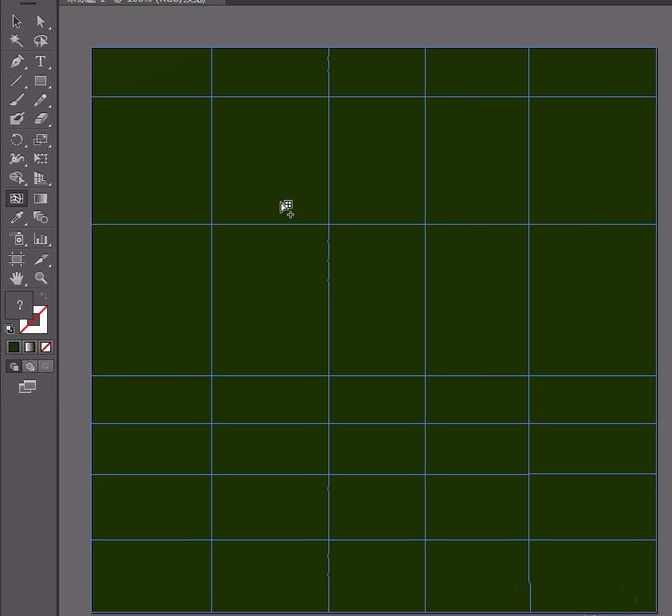Pick the Perspective Grid tool
The height and width of the screenshot is (616, 672).
point(41,178)
